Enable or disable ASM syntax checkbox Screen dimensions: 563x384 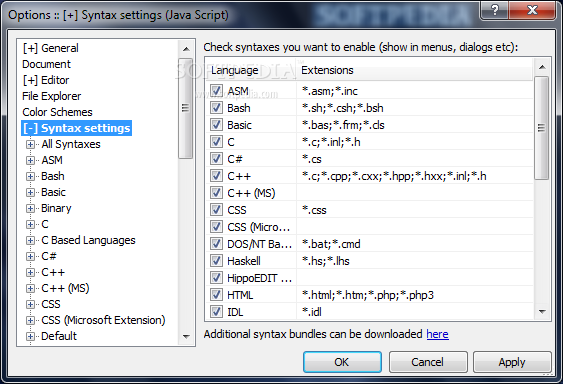[216, 91]
